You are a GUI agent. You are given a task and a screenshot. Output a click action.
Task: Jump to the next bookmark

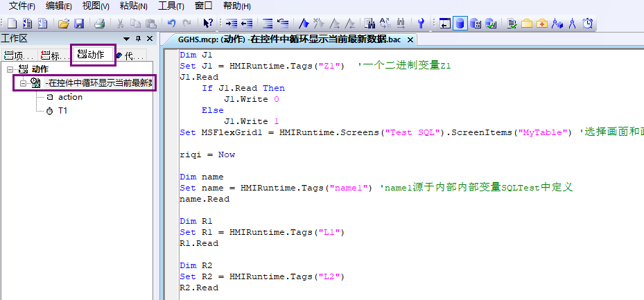coord(334,24)
